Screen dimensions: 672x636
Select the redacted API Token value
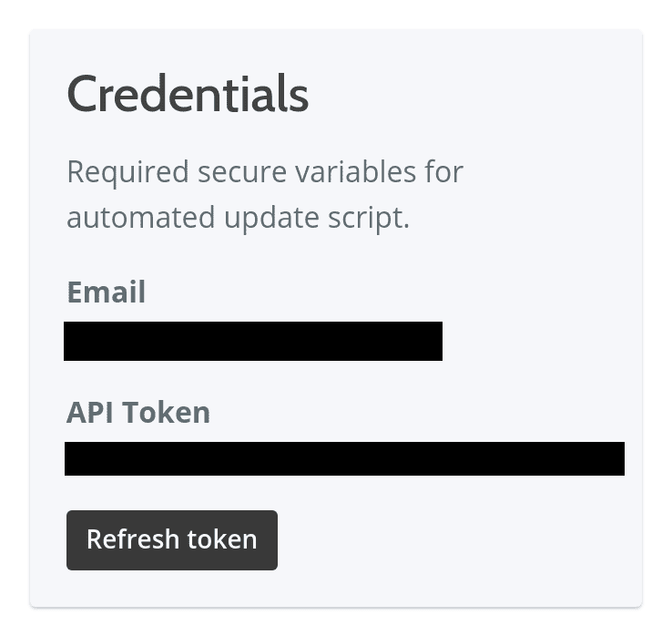(x=344, y=458)
